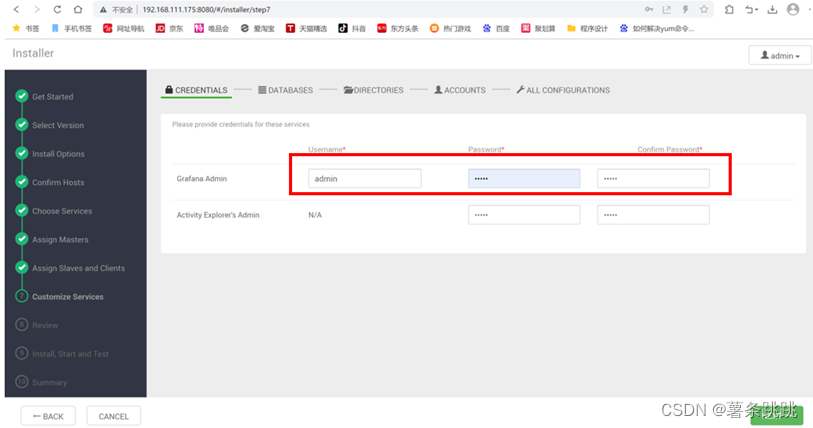This screenshot has width=813, height=428.
Task: Click the share page icon in the address bar
Action: pos(667,9)
